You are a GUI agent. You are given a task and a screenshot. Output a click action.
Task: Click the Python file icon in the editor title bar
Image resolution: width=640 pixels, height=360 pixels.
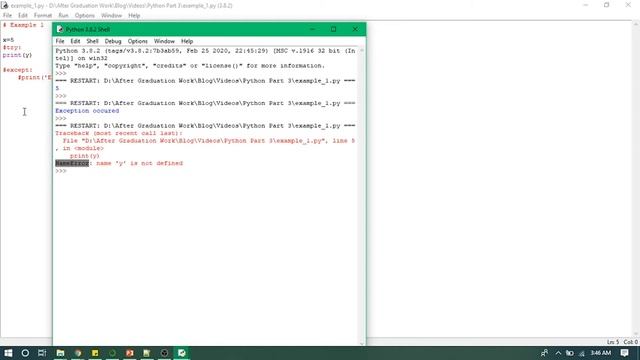coord(5,5)
